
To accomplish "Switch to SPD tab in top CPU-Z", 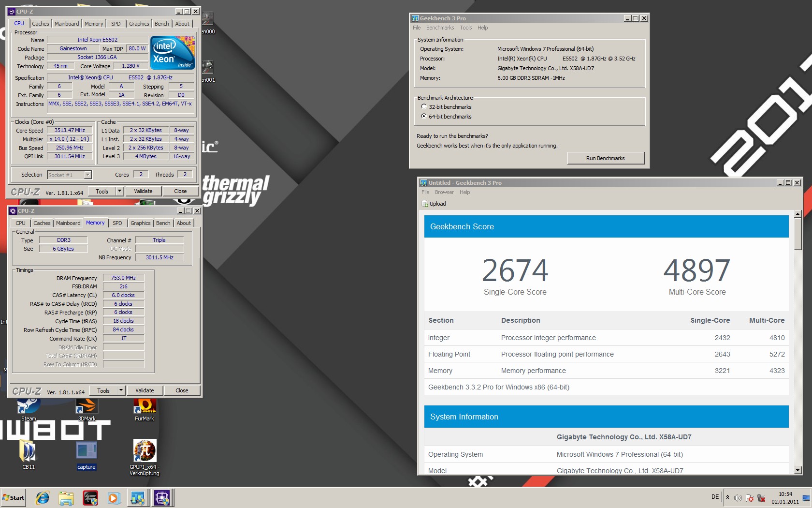I will [x=116, y=24].
